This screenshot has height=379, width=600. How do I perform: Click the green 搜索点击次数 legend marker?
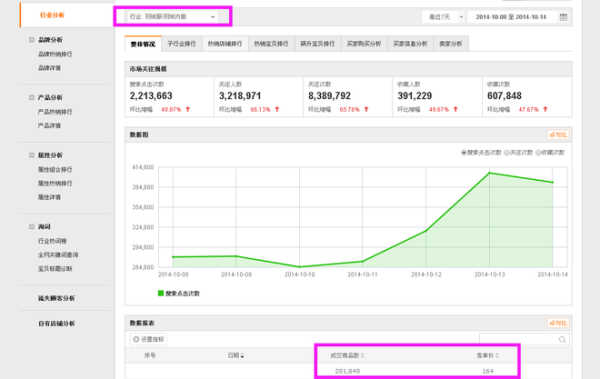point(161,293)
